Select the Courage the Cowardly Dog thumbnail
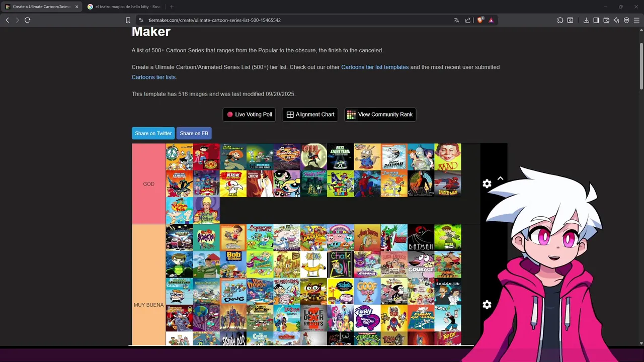The image size is (644, 362). click(421, 264)
